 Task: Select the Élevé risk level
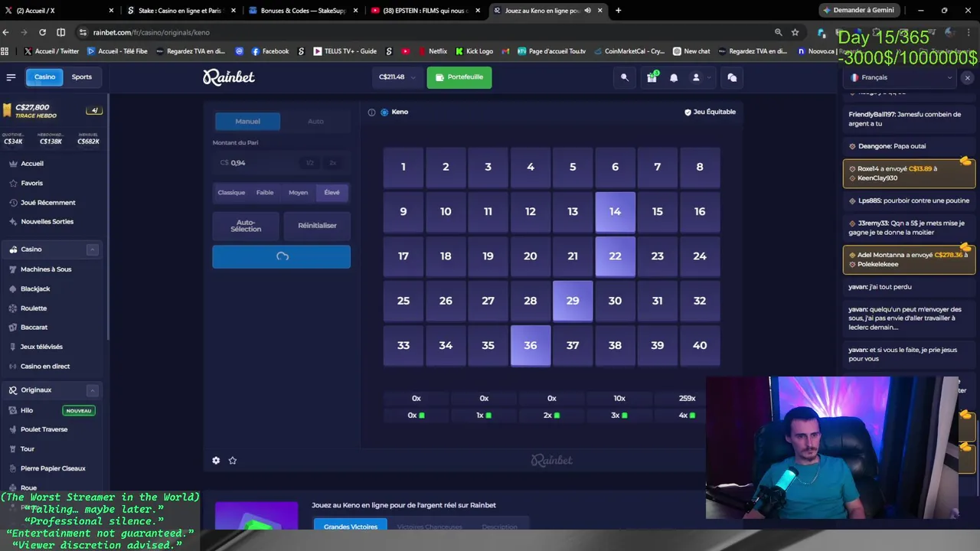[x=332, y=193]
